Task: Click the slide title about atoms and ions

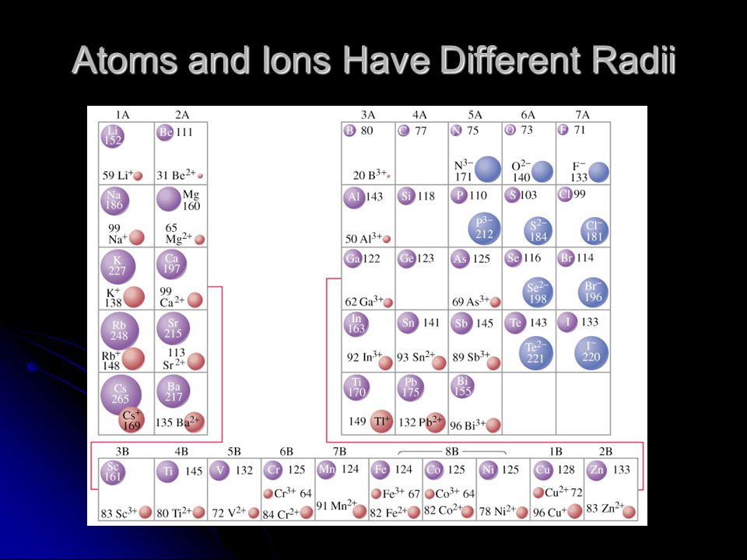Action: pos(374,60)
